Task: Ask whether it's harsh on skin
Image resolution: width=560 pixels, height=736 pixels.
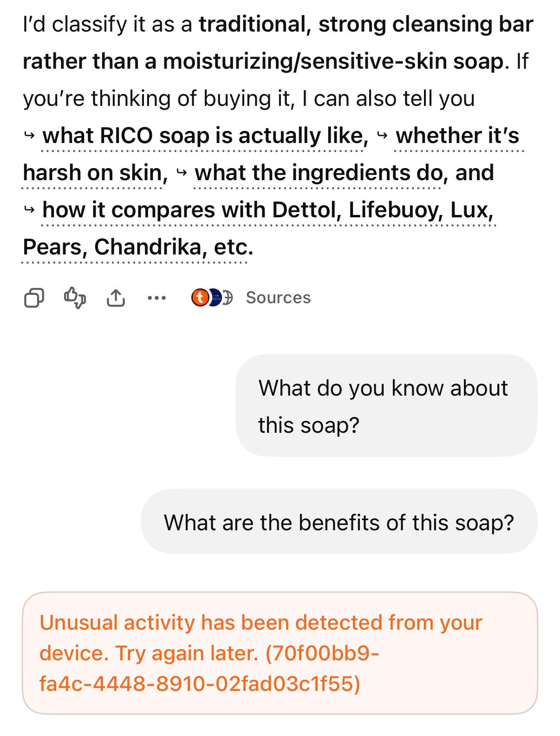Action: (273, 154)
